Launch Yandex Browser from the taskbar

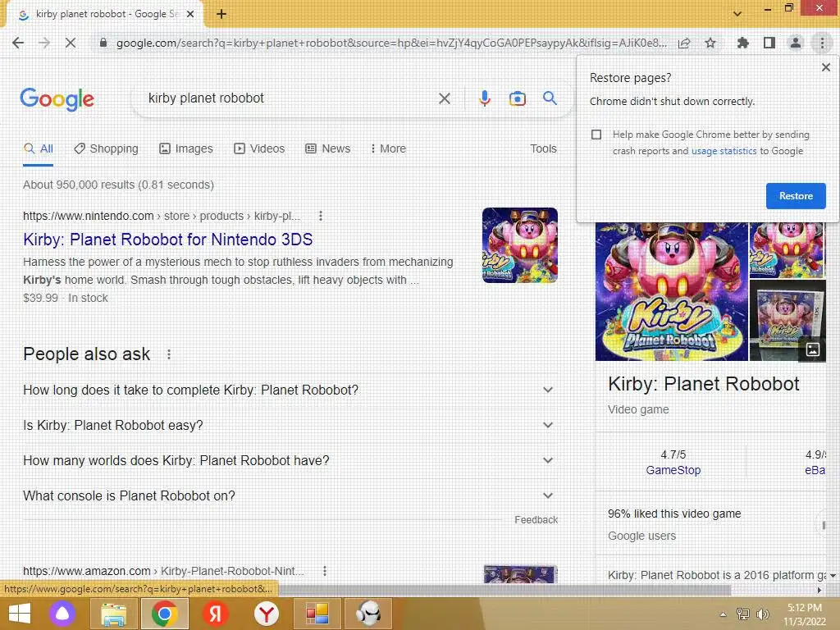267,614
